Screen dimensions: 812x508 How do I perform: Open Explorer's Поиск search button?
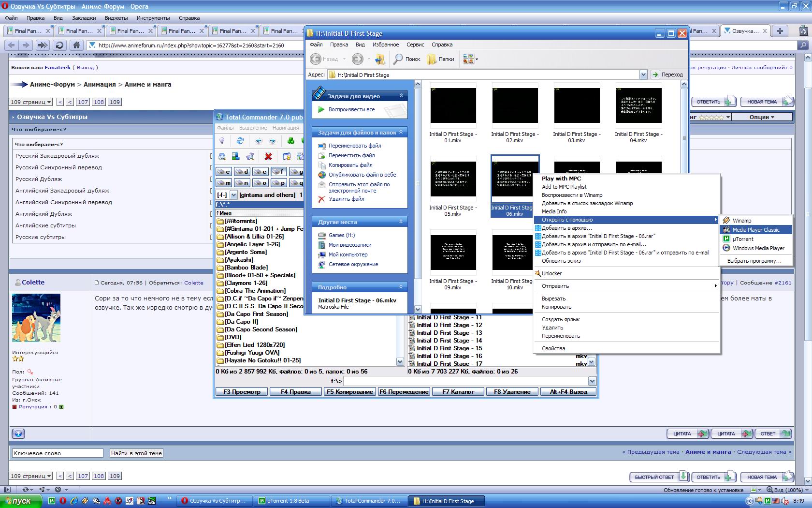coord(406,59)
